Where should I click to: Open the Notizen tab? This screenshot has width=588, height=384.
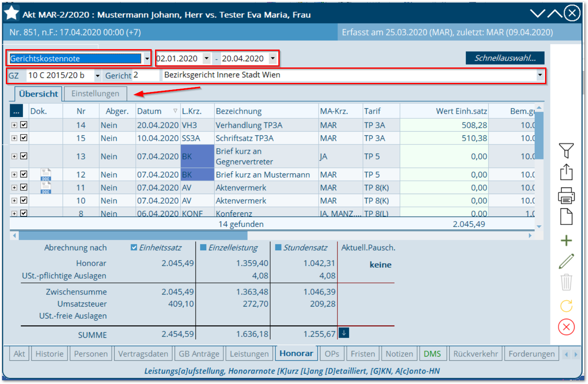point(399,354)
